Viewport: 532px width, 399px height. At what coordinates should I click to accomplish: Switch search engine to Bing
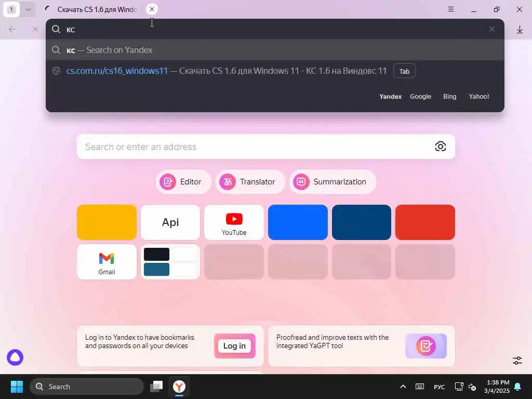click(449, 96)
